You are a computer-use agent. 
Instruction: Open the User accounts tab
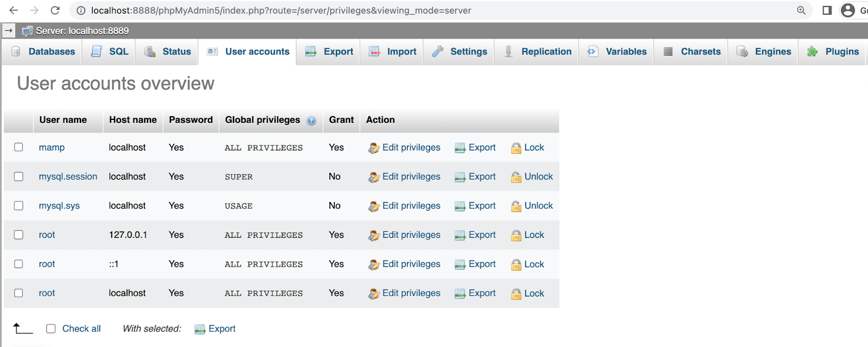tap(248, 52)
